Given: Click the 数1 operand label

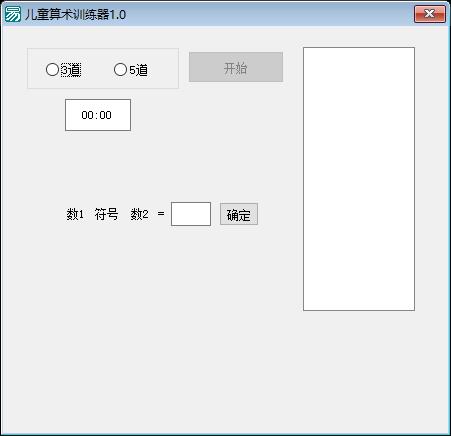Looking at the screenshot, I should tap(75, 214).
